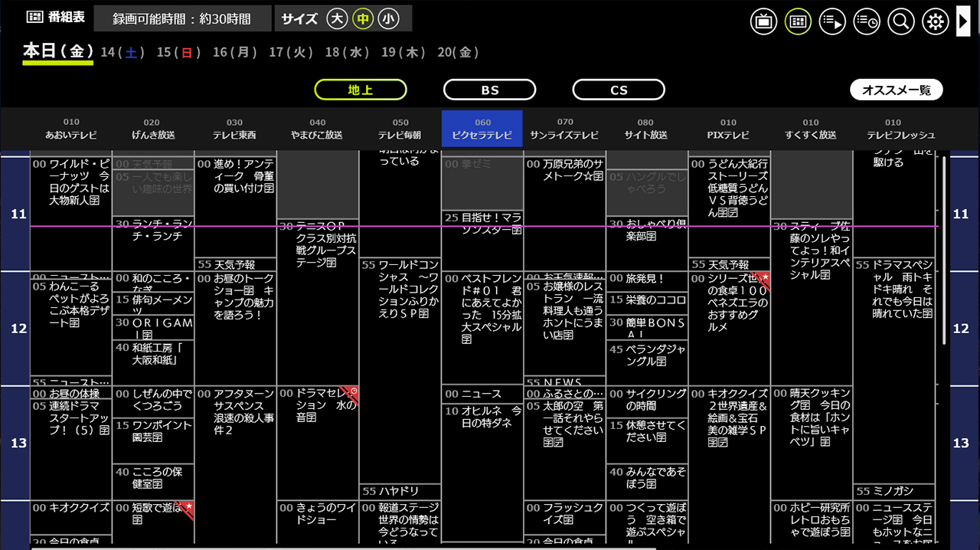Open program 連続ドラマ スタートアップ！（5）
The height and width of the screenshot is (550, 980).
point(71,450)
